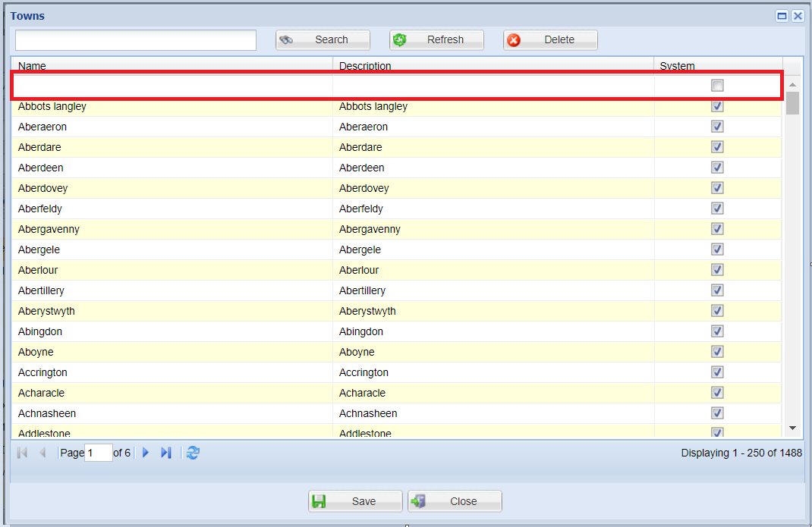Close the Towns dialog with Close button
Image resolution: width=812 pixels, height=527 pixels.
pyautogui.click(x=455, y=501)
